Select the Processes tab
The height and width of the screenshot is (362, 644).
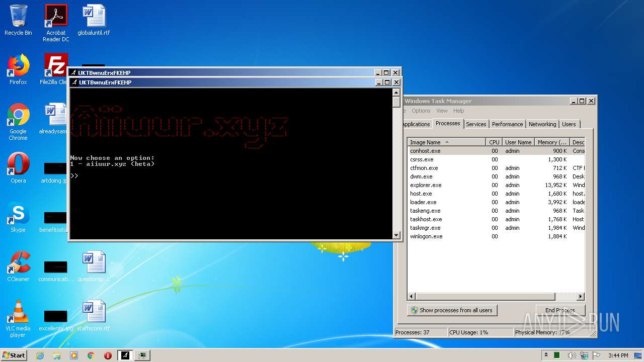pyautogui.click(x=448, y=123)
